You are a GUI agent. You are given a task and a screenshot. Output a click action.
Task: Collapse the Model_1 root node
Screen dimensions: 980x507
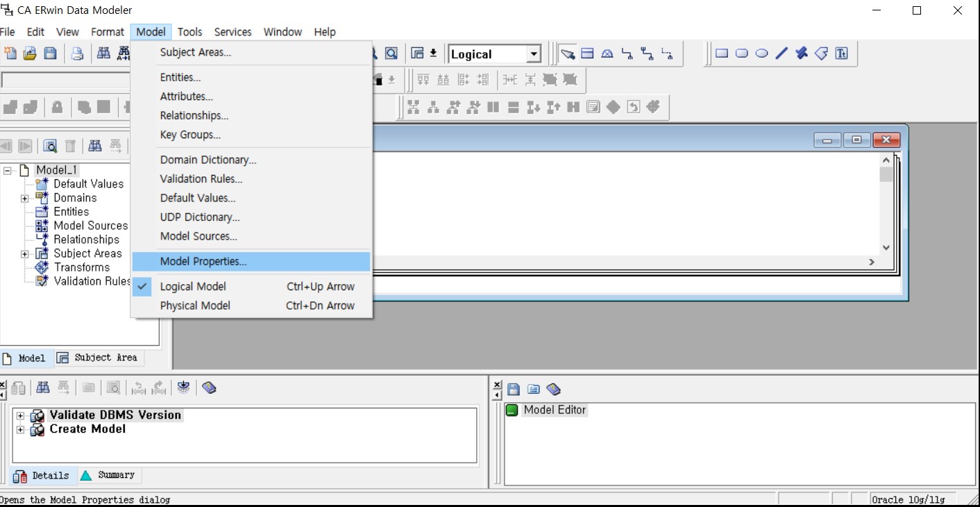pos(8,170)
